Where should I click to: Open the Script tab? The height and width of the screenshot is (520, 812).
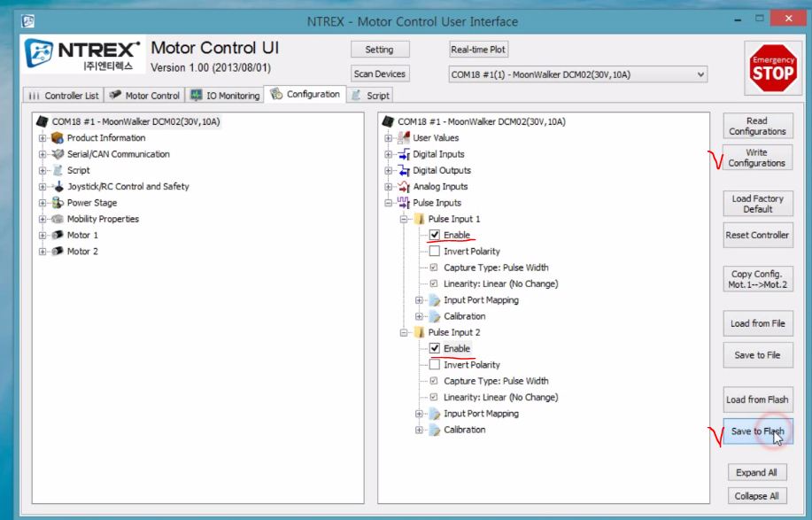[x=370, y=96]
